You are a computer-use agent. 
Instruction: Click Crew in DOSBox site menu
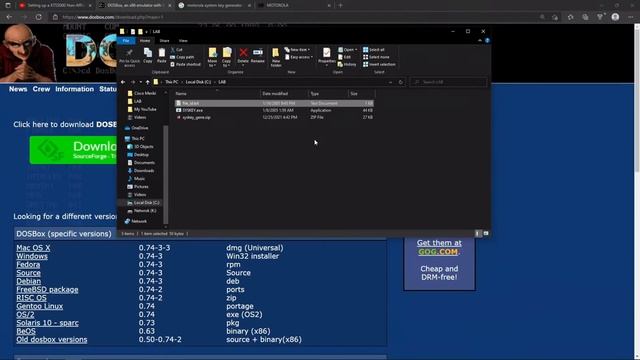click(x=41, y=89)
